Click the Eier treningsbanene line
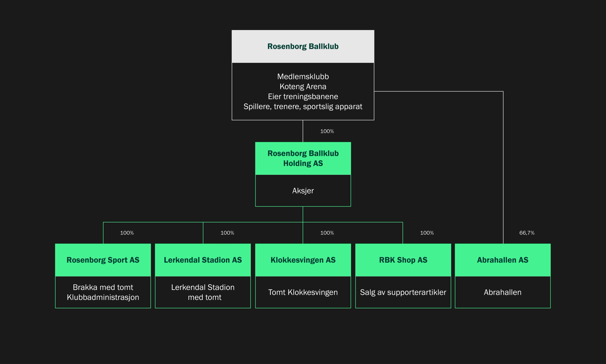Screen dimensions: 606x364 [x=303, y=96]
